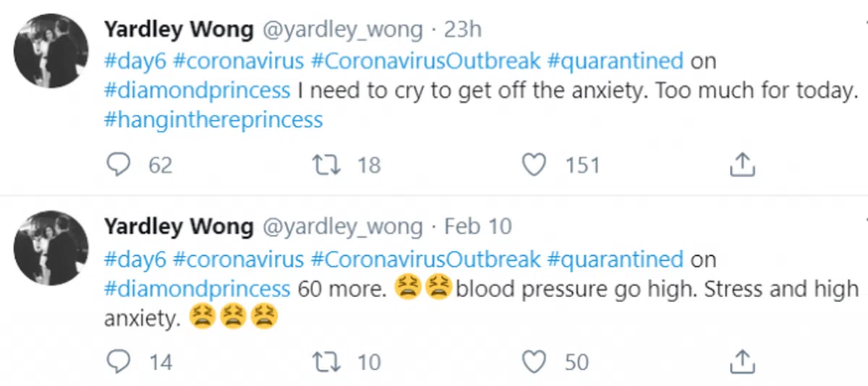868x386 pixels.
Task: Open #quarantined hashtag in second tweet
Action: tap(615, 258)
